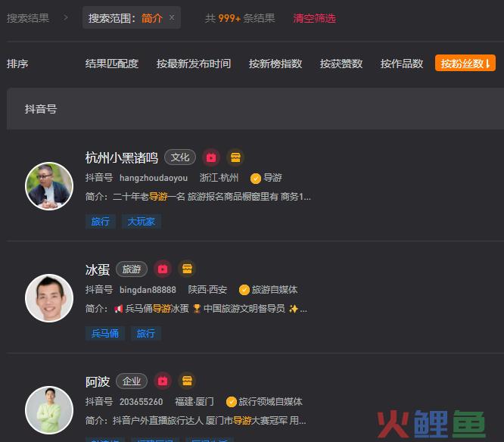The image size is (504, 442).
Task: Toggle 按粉丝数 descending sort button
Action: point(465,63)
